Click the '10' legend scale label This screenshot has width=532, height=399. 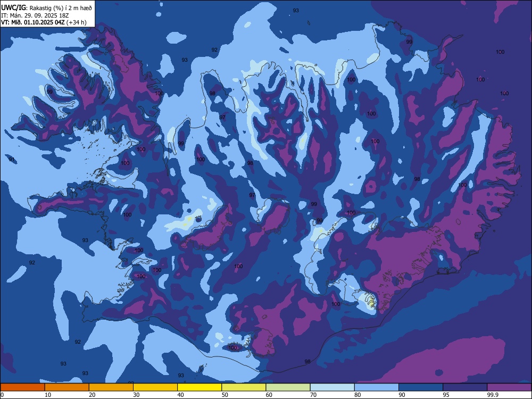(x=48, y=395)
